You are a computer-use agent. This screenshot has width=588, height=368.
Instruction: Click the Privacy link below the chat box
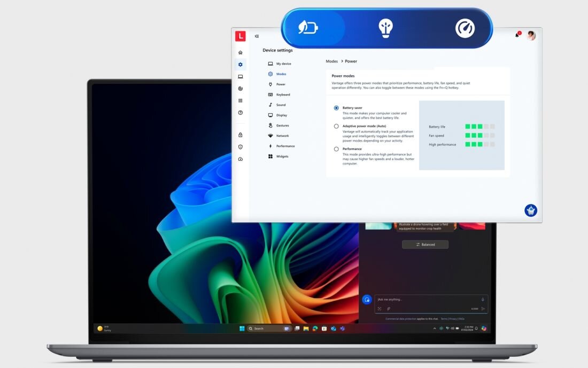(x=453, y=318)
